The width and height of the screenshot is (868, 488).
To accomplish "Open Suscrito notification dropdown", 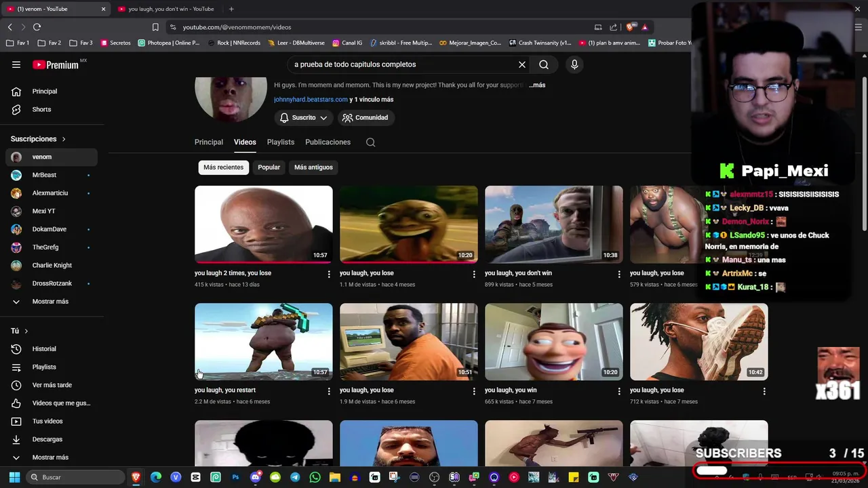I will 303,118.
